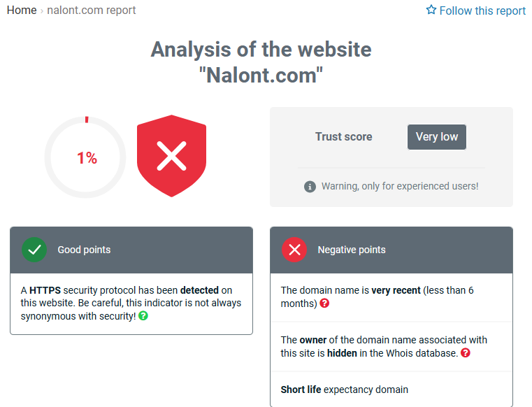Click the Analysis of the website Nalont.com heading

pyautogui.click(x=261, y=62)
